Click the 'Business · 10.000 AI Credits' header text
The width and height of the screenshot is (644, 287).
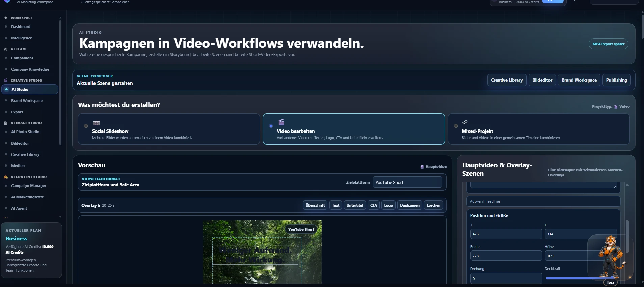pos(519,2)
